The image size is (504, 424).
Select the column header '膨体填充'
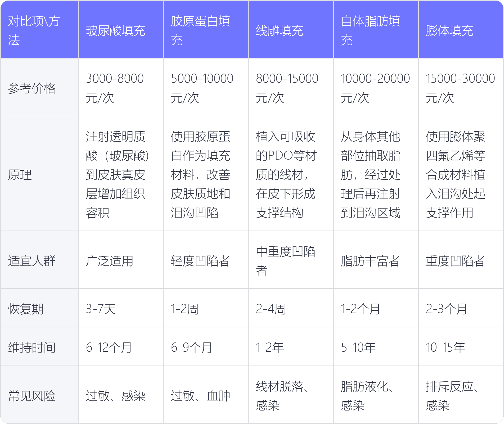461,29
